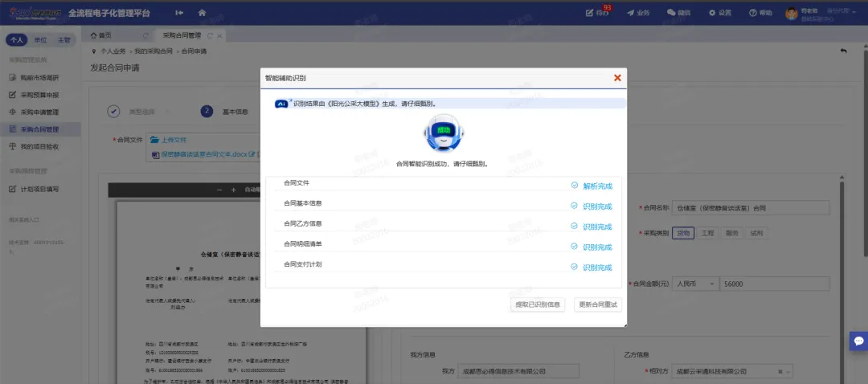Click the 合同支付计划 row label
The width and height of the screenshot is (868, 384).
coord(303,264)
